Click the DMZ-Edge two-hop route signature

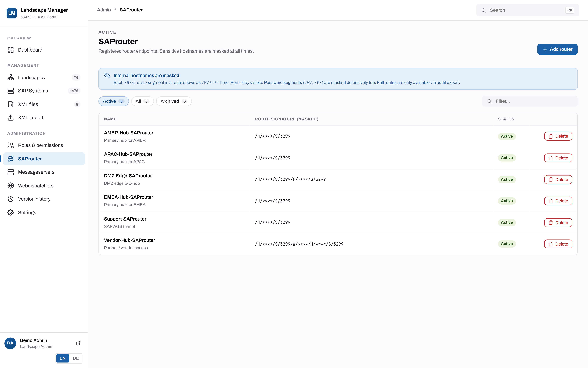290,179
